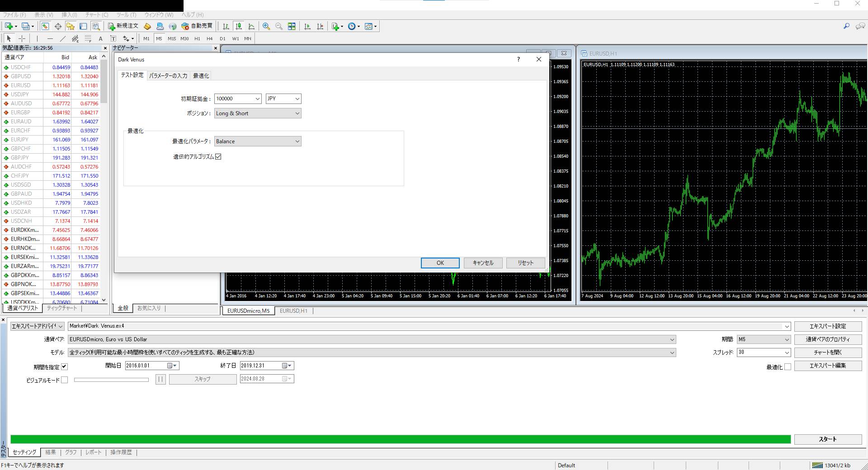Open the MetaEditor yellow book icon
868x470 pixels.
click(147, 26)
